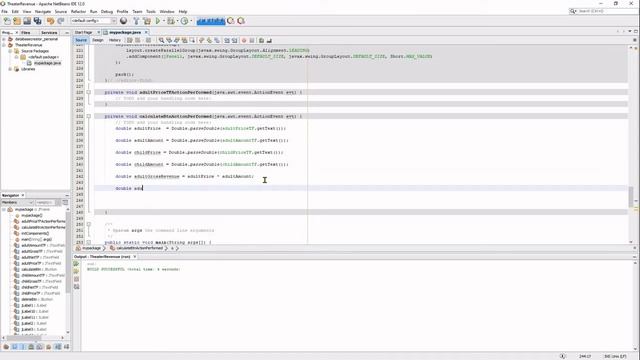Click the memory usage bar in toolbar
Image resolution: width=640 pixels, height=360 pixels.
click(x=211, y=21)
